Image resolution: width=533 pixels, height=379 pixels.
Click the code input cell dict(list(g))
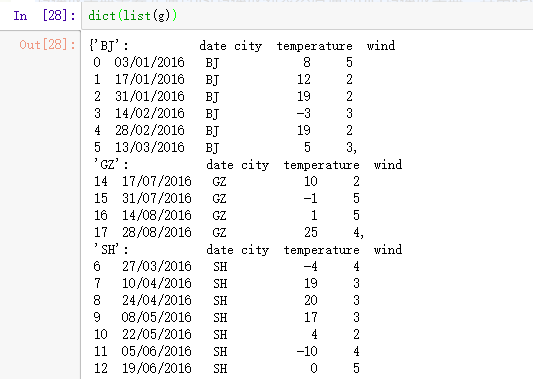[x=307, y=16]
